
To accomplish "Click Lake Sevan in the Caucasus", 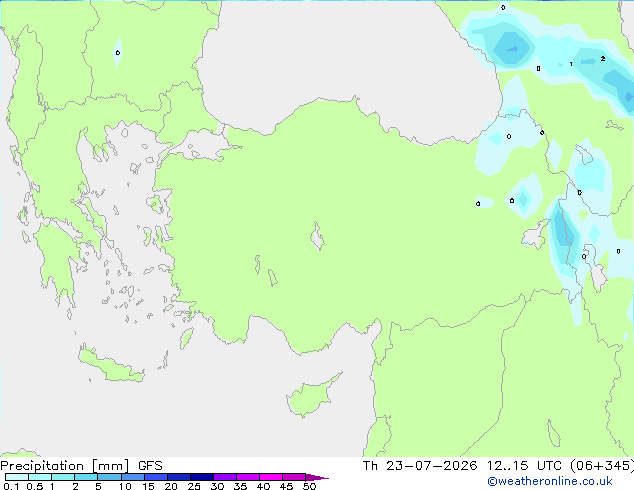I will coord(584,154).
